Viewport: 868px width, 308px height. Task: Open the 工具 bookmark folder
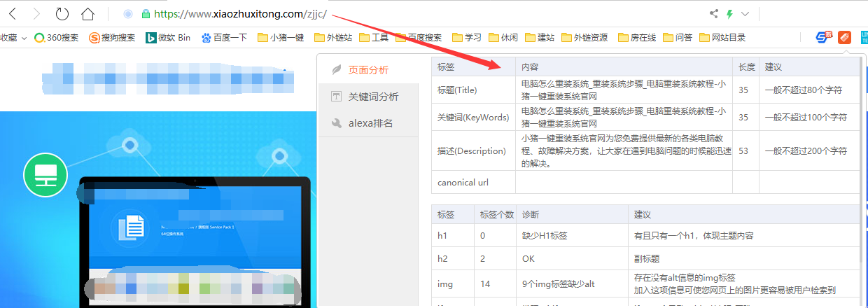(x=374, y=38)
